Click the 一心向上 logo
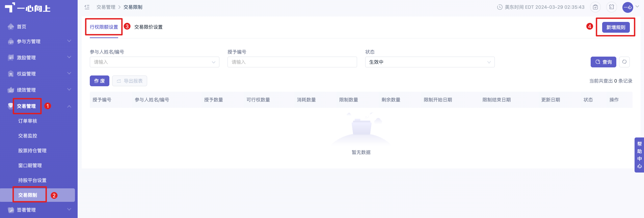The image size is (644, 218). coord(28,7)
